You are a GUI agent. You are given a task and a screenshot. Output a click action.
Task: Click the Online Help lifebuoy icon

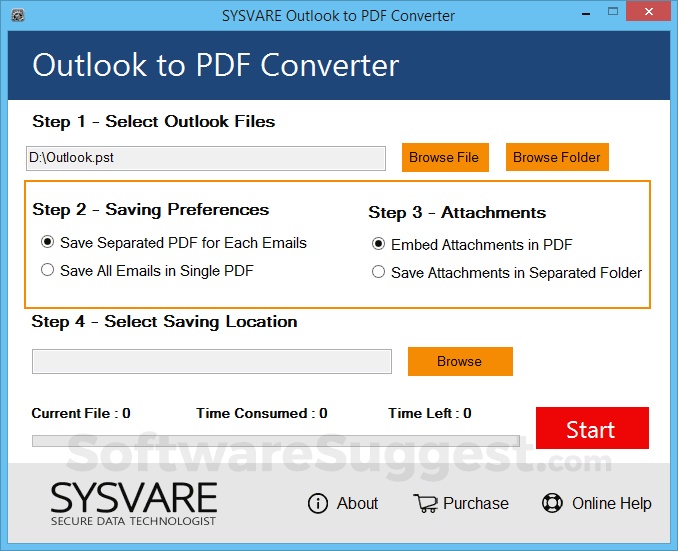(552, 503)
